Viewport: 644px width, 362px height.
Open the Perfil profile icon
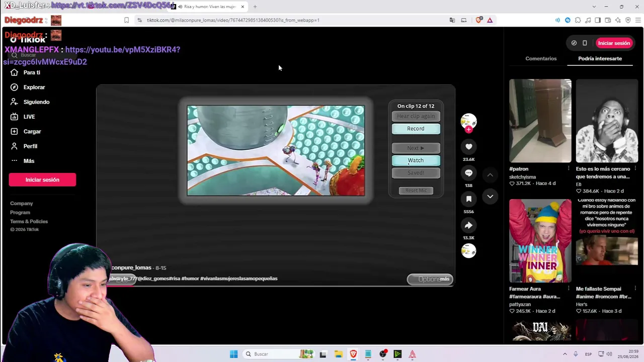pyautogui.click(x=14, y=146)
